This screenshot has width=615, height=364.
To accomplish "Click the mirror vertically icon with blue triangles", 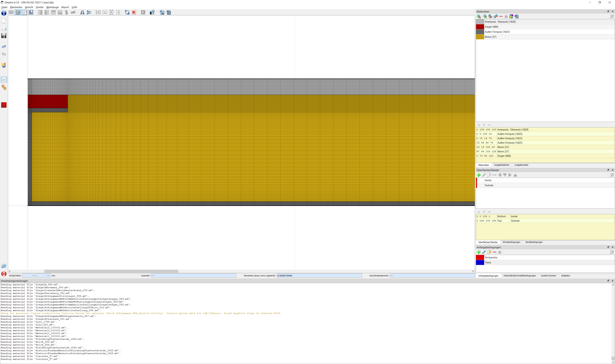I will coord(82,12).
